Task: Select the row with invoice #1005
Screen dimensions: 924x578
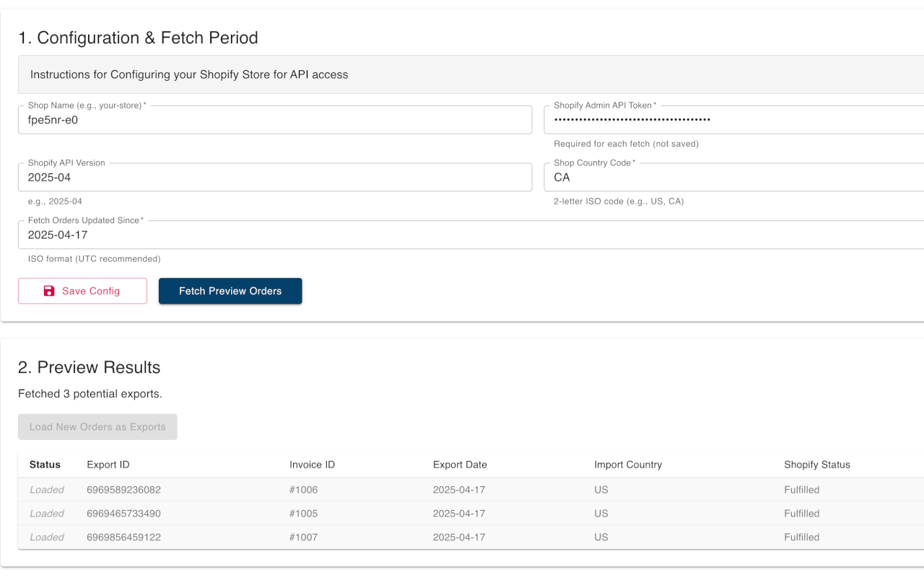Action: (x=462, y=514)
